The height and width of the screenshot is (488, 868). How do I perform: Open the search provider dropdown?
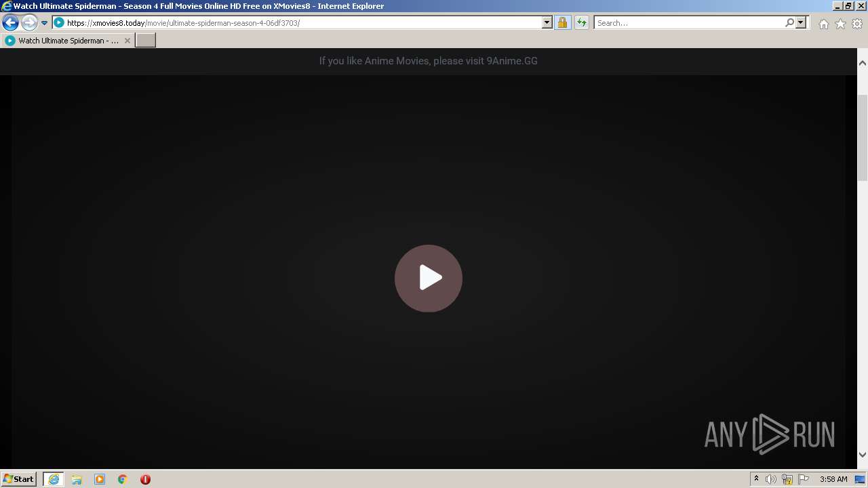(801, 22)
